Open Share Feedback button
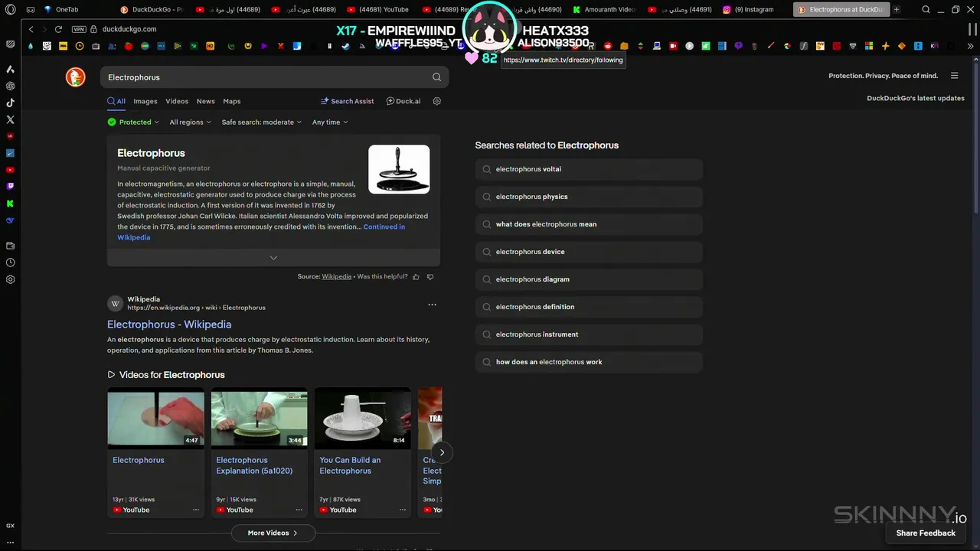Image resolution: width=980 pixels, height=551 pixels. tap(926, 533)
